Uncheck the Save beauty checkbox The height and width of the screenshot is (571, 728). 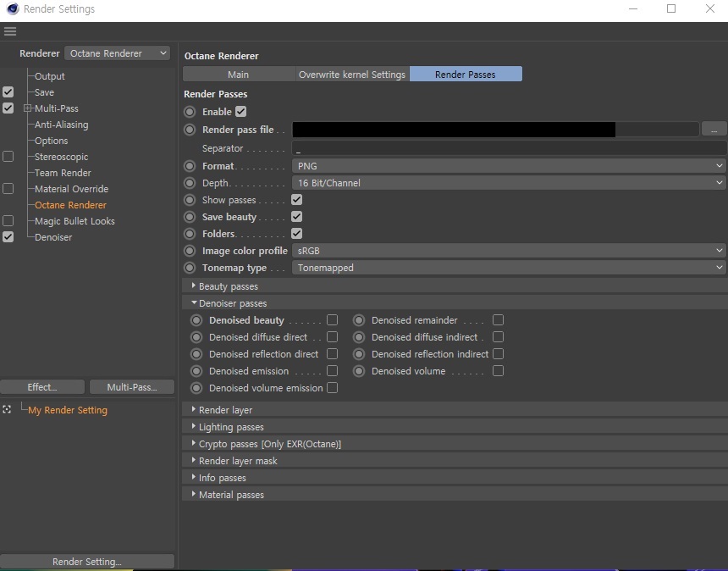[x=296, y=217]
